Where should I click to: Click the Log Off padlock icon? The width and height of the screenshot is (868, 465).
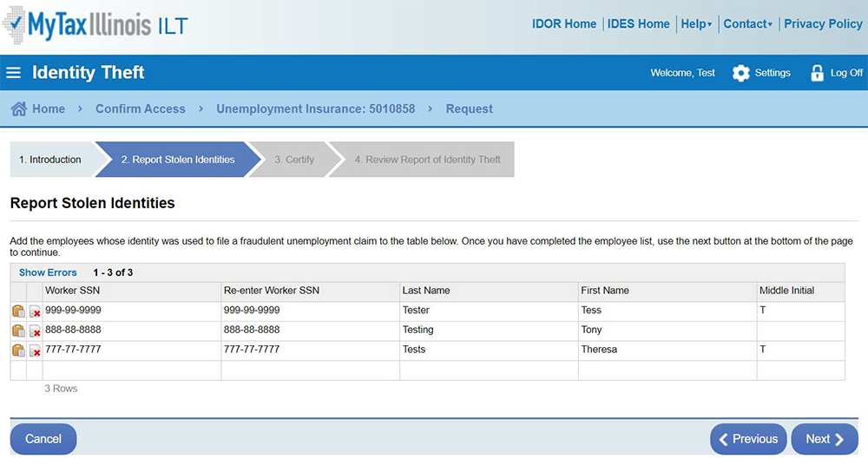click(x=817, y=74)
